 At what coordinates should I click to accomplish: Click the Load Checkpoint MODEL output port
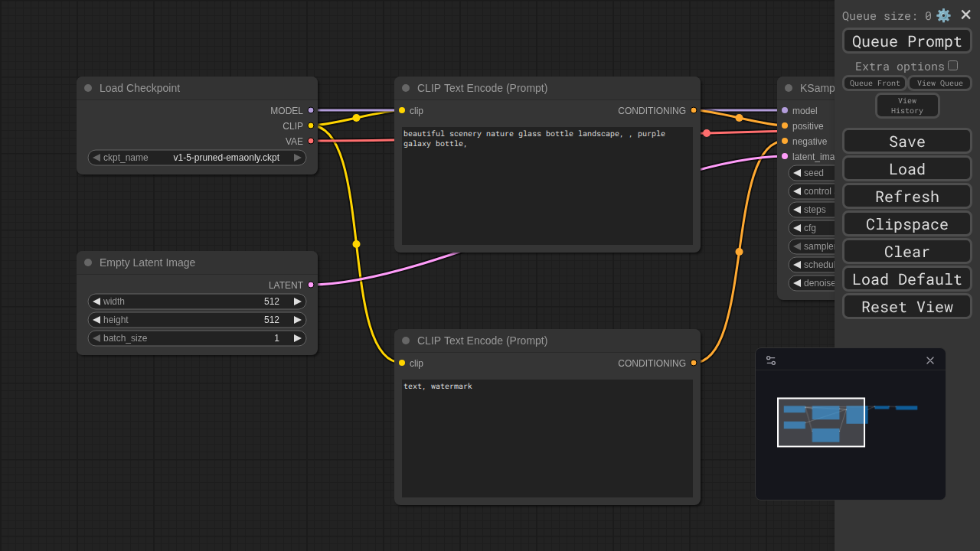click(311, 110)
